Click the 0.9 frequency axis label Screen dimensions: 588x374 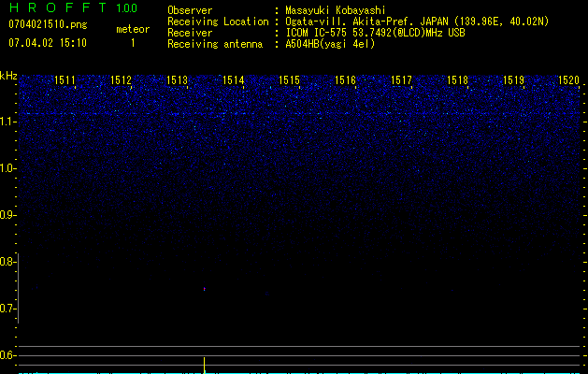click(x=8, y=215)
